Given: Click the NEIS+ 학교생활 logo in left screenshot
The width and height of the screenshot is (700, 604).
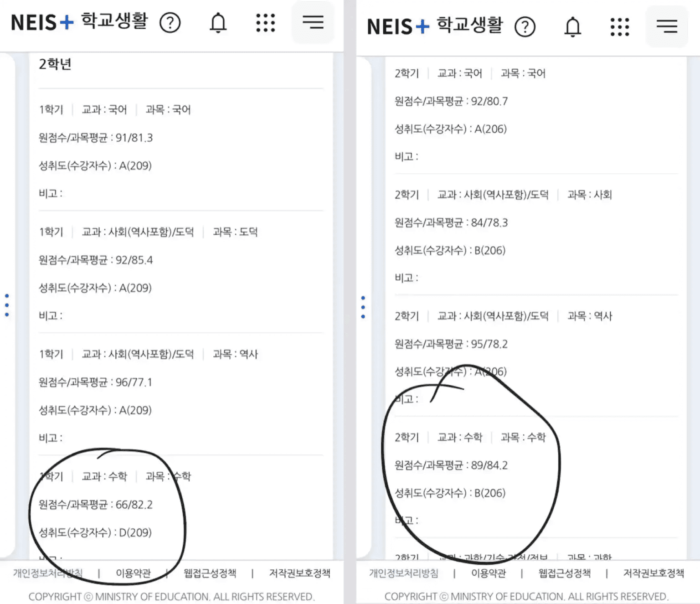Looking at the screenshot, I should coord(79,22).
